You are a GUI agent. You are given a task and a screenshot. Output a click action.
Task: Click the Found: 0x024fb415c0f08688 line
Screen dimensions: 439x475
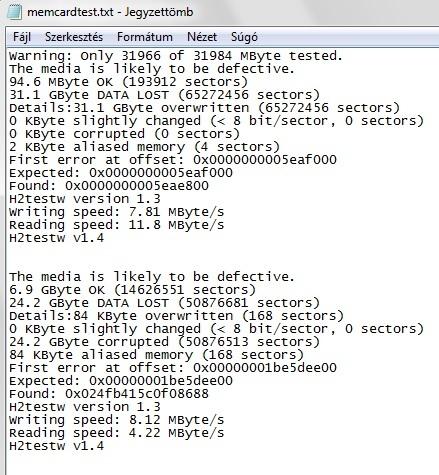[x=109, y=394]
